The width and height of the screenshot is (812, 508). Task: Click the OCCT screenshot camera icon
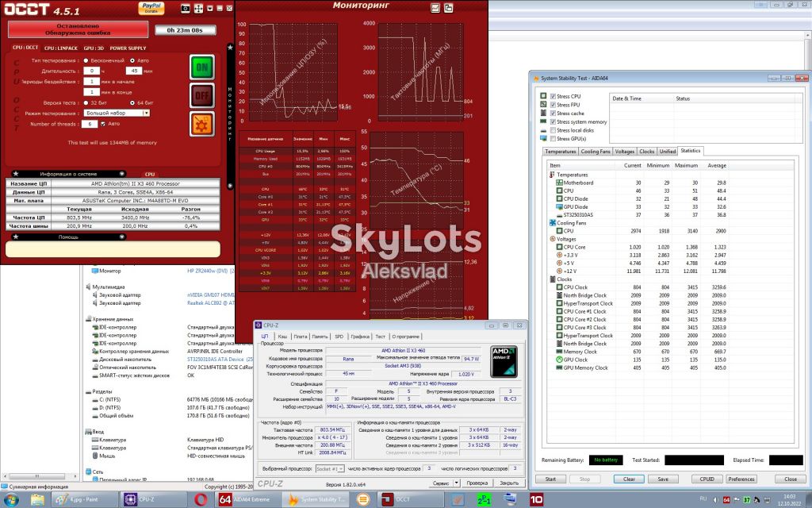tap(186, 8)
